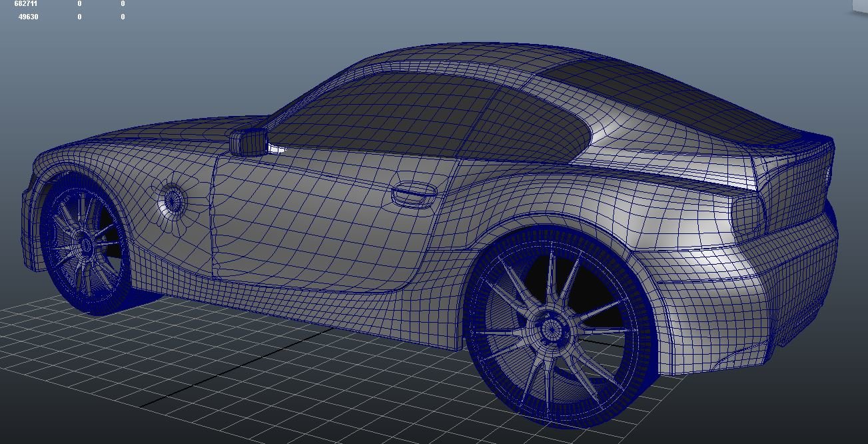Viewport: 868px width, 444px height.
Task: Click the first zero in the HUD top row
Action: tap(79, 3)
